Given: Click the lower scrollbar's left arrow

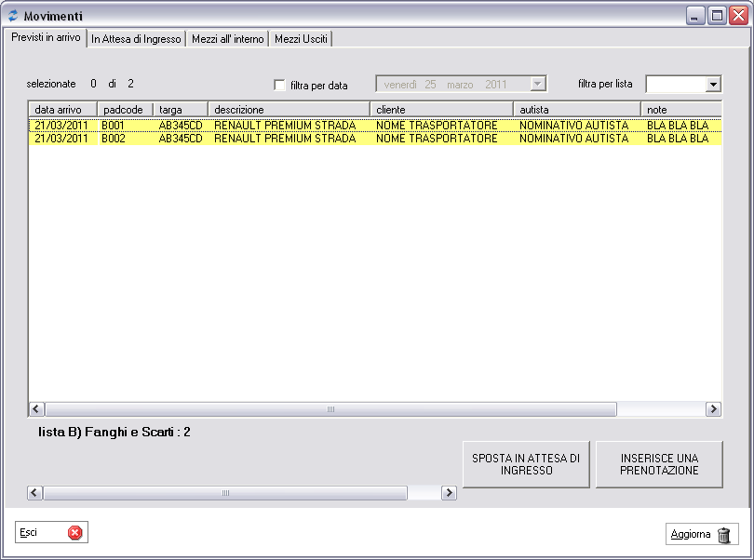Looking at the screenshot, I should click(35, 493).
